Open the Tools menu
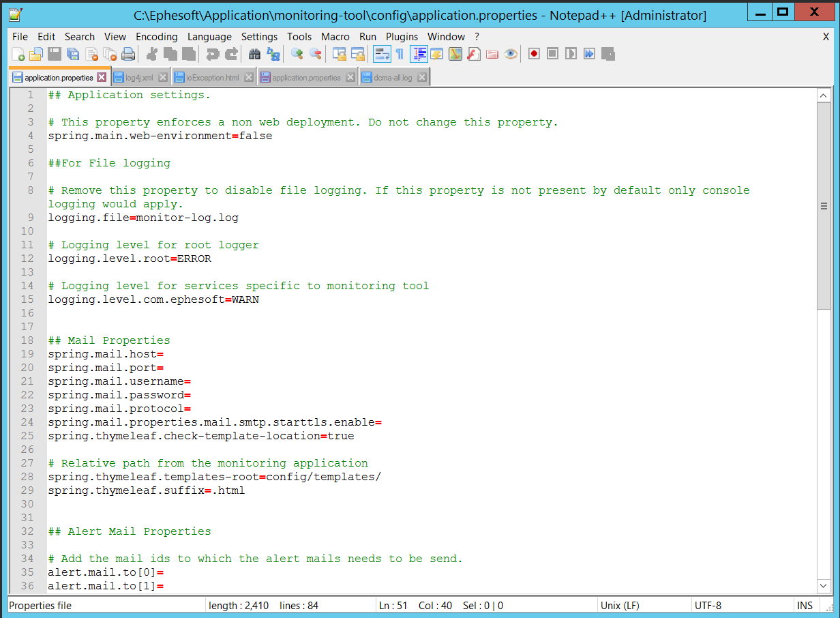The width and height of the screenshot is (840, 618). [x=299, y=37]
